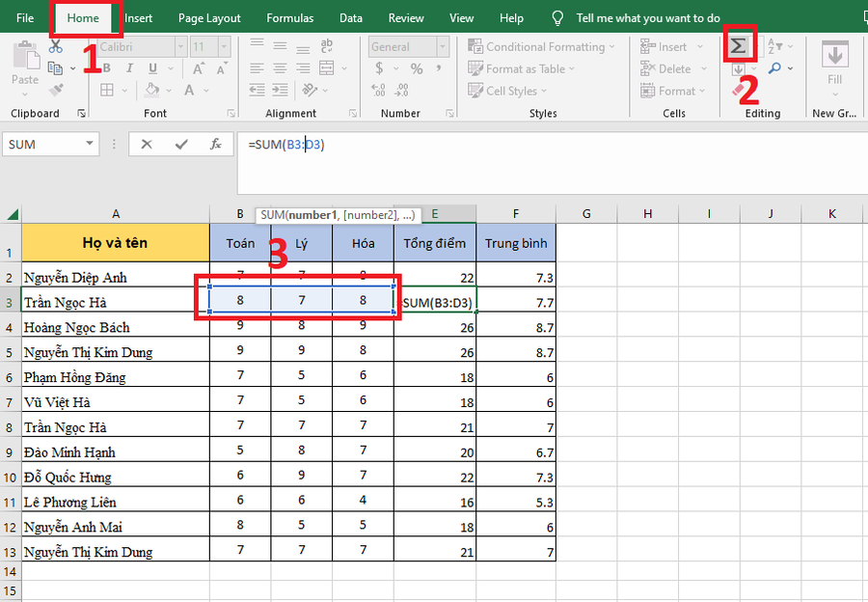868x602 pixels.
Task: Apply Percent Style
Action: pos(417,68)
